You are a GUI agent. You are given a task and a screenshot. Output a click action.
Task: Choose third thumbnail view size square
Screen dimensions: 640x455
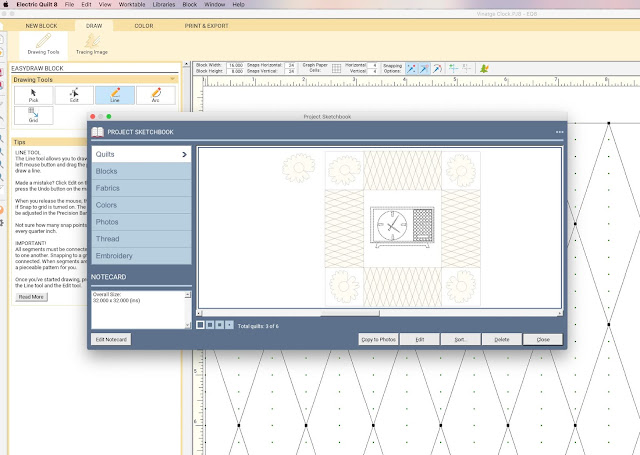coord(220,325)
